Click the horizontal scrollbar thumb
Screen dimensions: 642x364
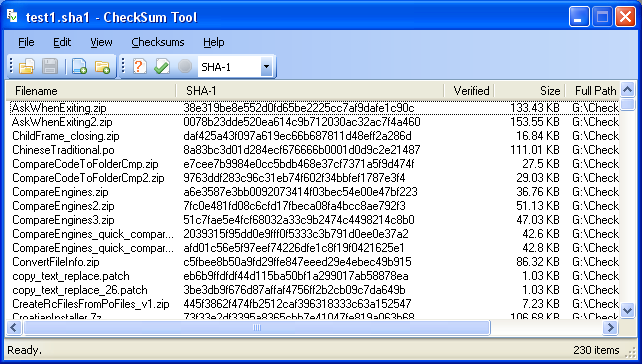(x=257, y=328)
